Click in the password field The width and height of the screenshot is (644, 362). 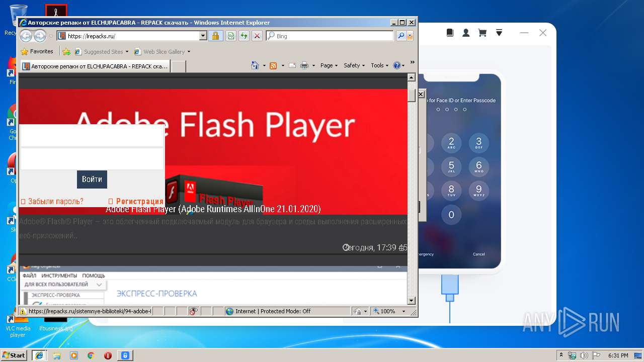(x=92, y=159)
